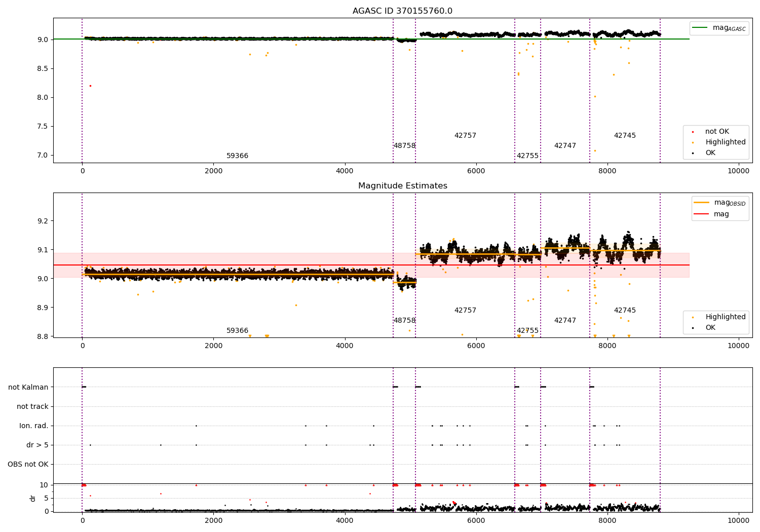This screenshot has width=760, height=532.
Task: Click the 8.8 y-tick of the middle plot
Action: [x=43, y=336]
